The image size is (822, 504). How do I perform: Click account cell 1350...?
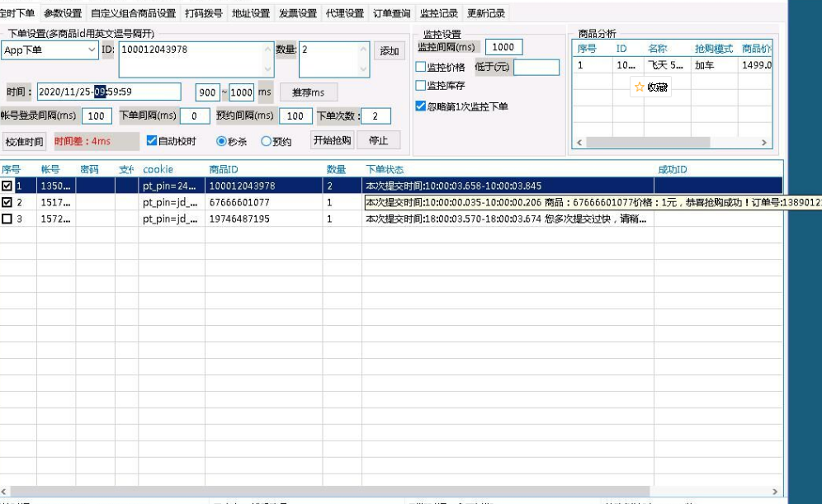click(55, 186)
